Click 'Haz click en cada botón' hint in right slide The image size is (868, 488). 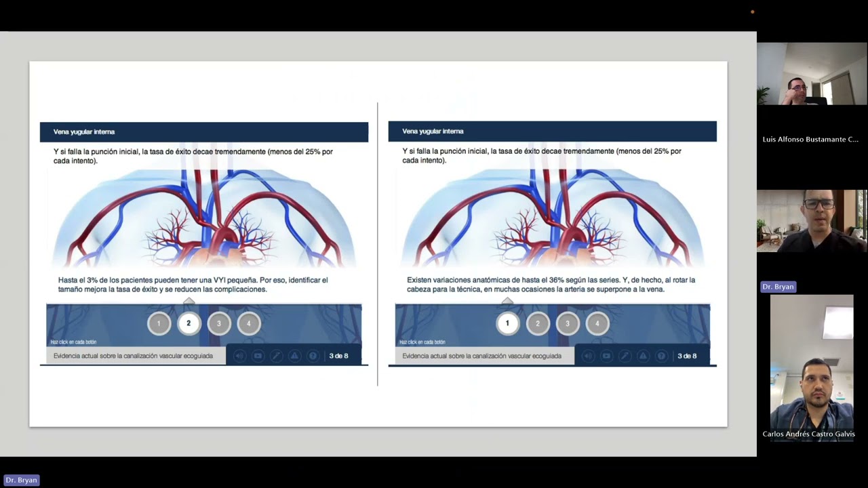point(422,342)
